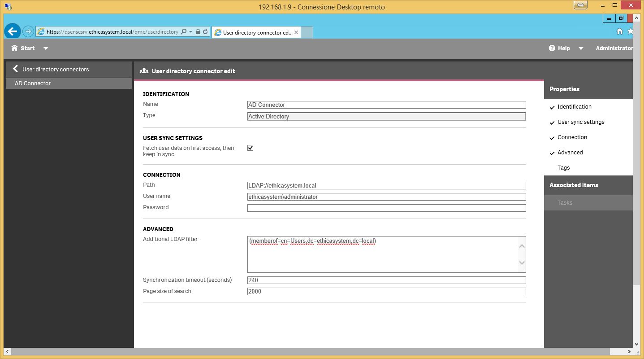Click the LDAP filter box scroll-up arrow
This screenshot has height=359, width=644.
[x=522, y=246]
